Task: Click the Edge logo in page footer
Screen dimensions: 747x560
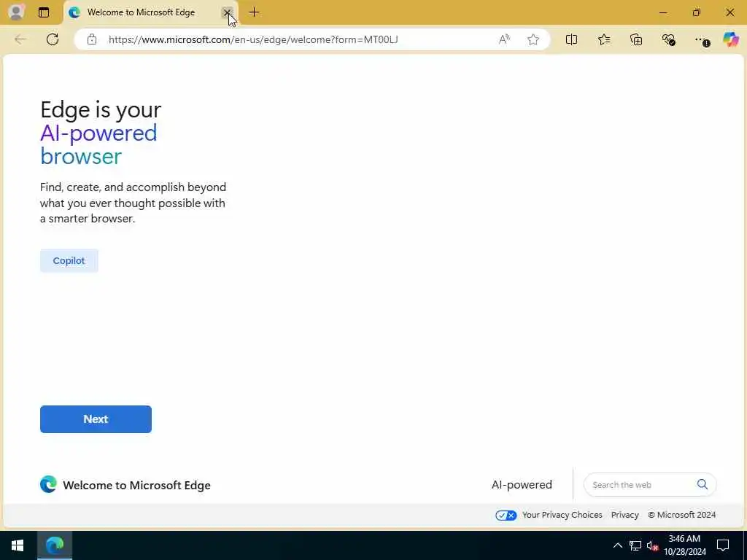Action: pyautogui.click(x=48, y=484)
